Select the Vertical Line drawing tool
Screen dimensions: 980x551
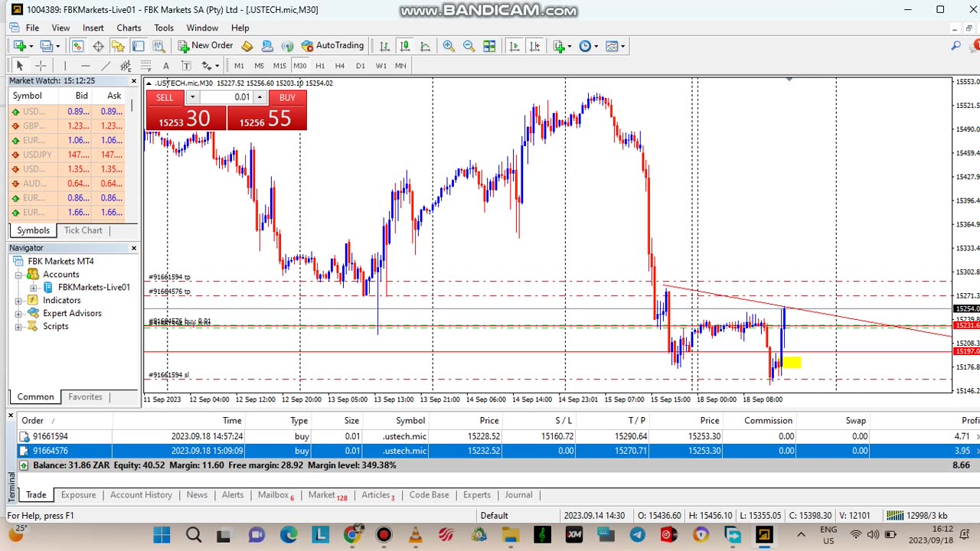65,66
